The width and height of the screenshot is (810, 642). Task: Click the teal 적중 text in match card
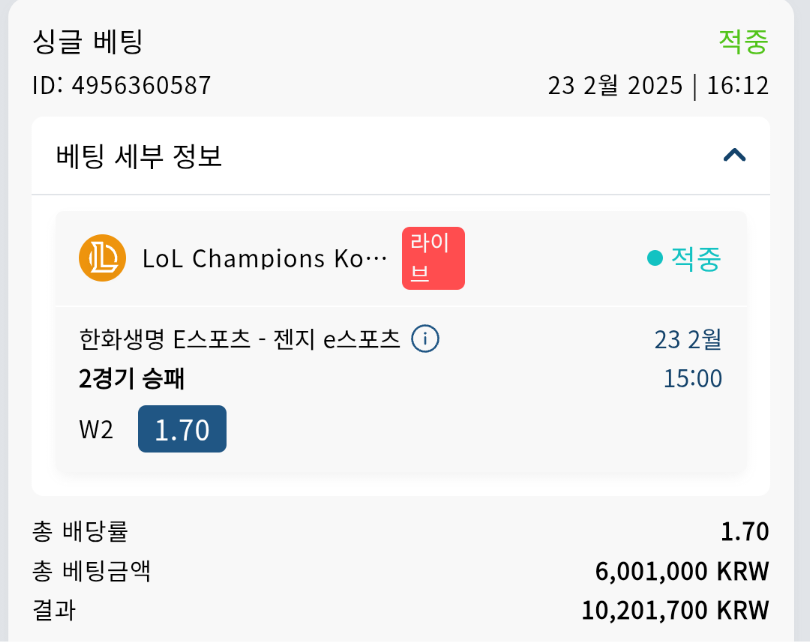click(x=696, y=259)
